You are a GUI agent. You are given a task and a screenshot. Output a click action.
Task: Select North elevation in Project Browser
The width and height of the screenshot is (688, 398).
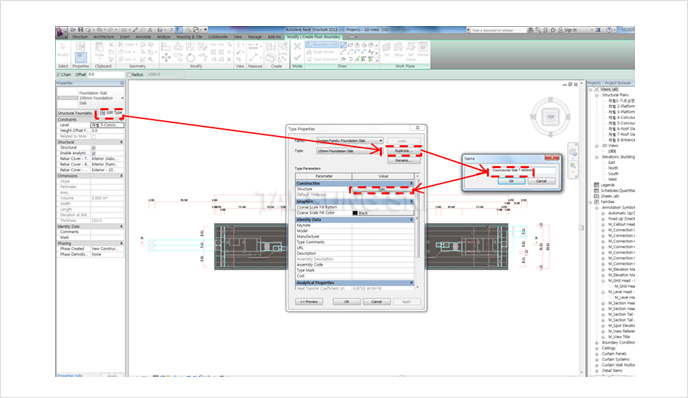(x=613, y=168)
